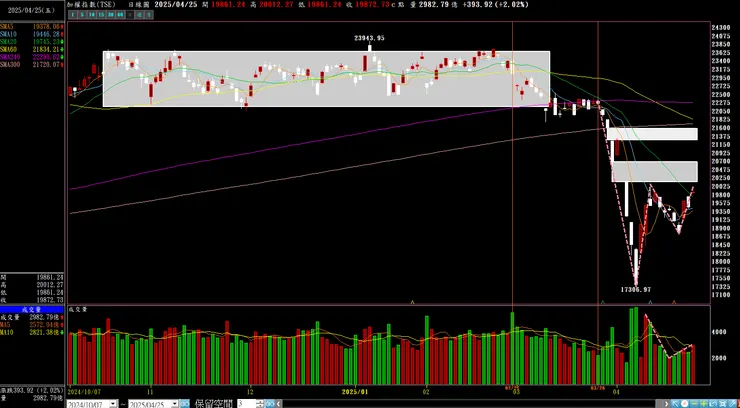This screenshot has width=740, height=408.
Task: Click the scrollbar left arrow
Action: (278, 404)
